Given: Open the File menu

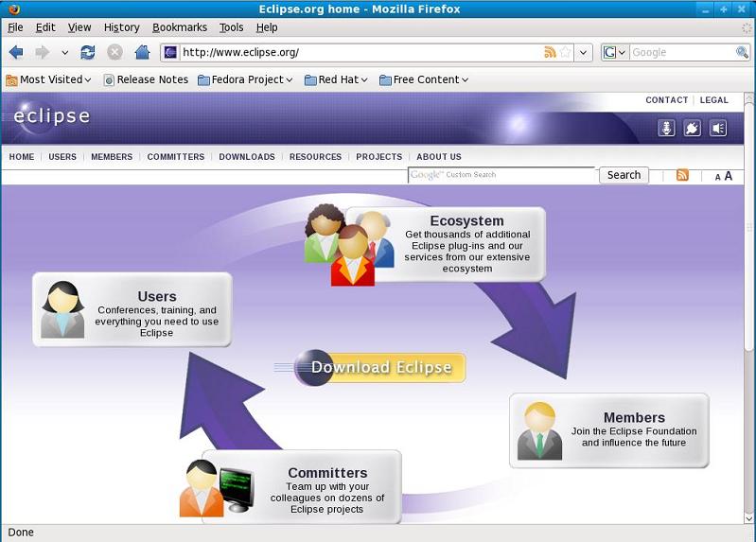Looking at the screenshot, I should tap(15, 27).
